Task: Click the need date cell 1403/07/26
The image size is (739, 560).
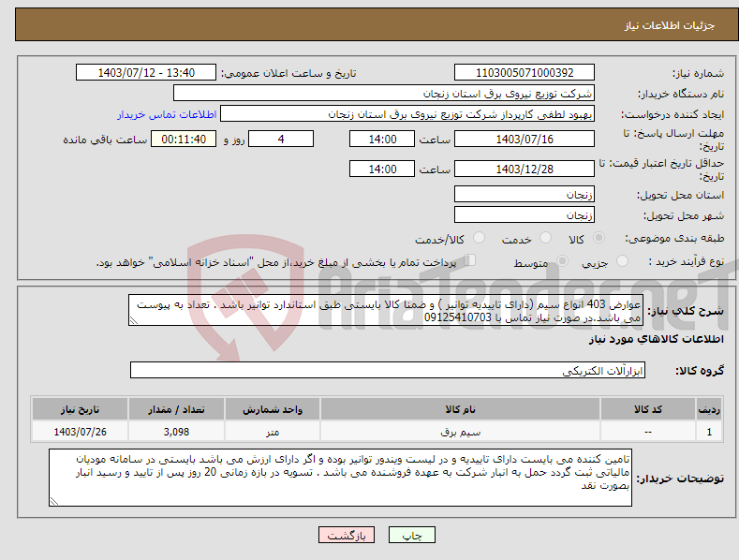Action: click(81, 432)
